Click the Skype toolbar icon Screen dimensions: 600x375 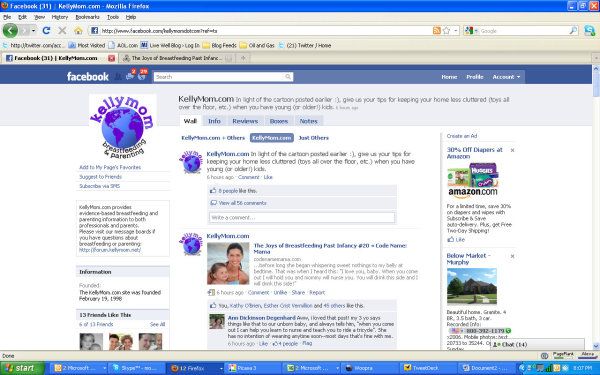[x=590, y=31]
